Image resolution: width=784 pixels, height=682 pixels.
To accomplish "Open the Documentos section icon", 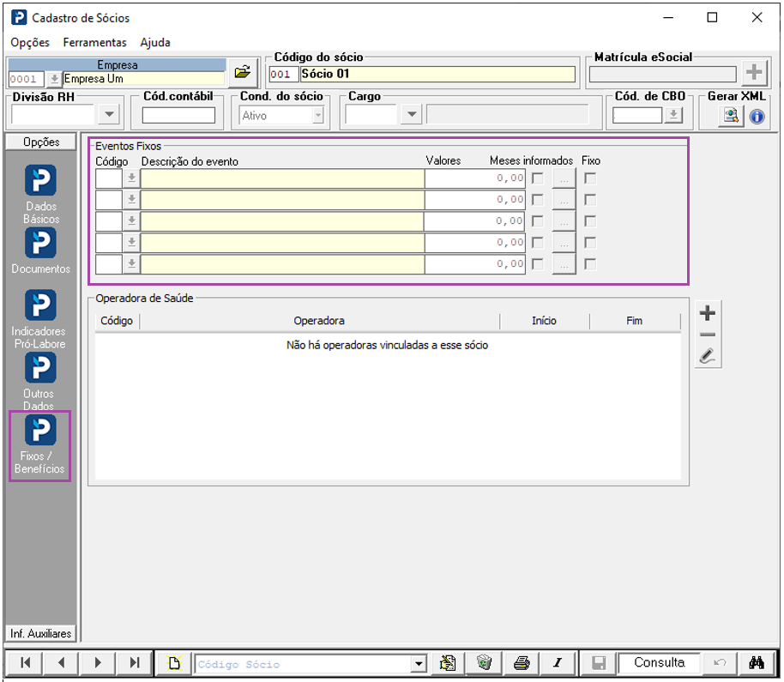I will tap(40, 244).
